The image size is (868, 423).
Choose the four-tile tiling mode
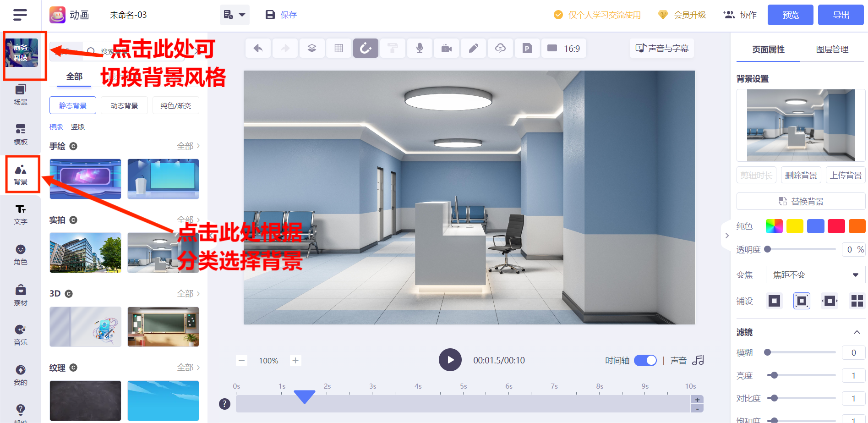click(857, 301)
